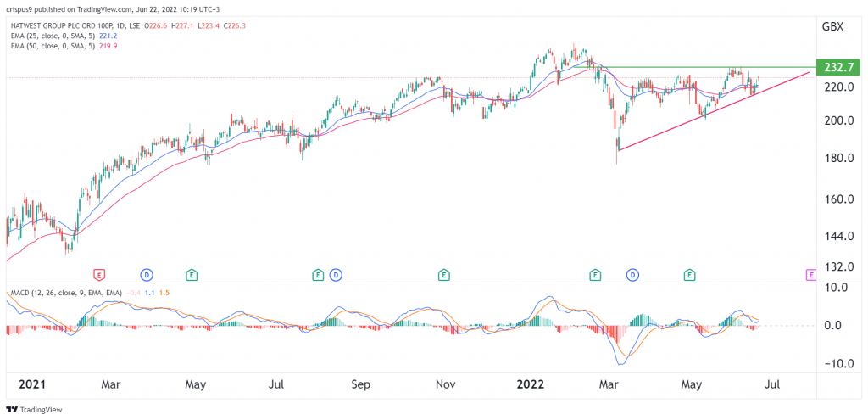Screen dimensions: 868x420
Task: Select the pink ascending trendline
Action: coord(714,111)
